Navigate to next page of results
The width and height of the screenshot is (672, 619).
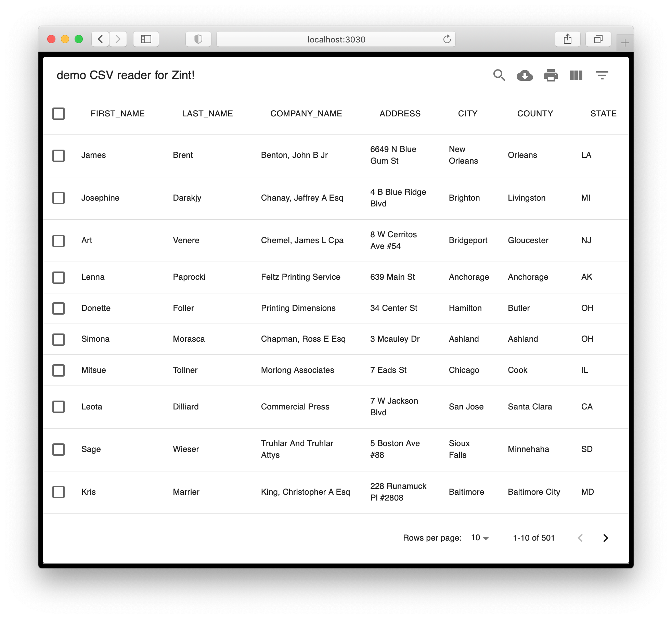[606, 538]
